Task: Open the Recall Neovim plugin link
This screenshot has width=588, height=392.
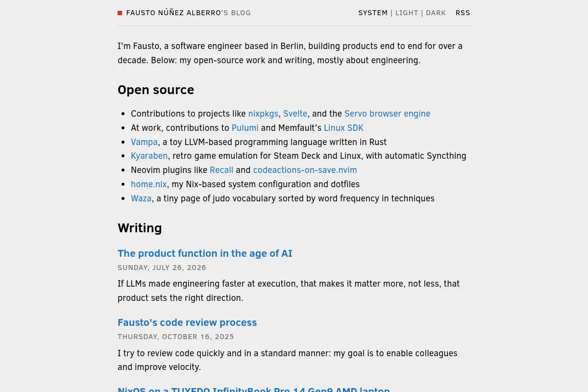Action: (221, 170)
